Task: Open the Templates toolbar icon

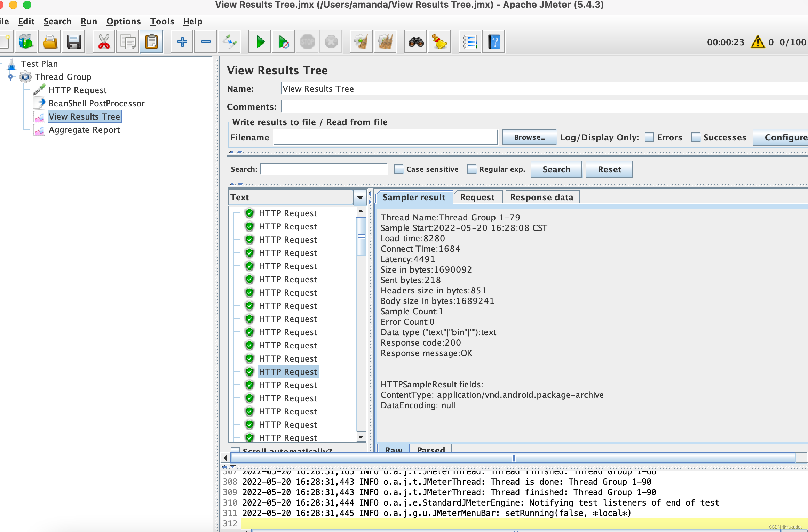Action: point(26,42)
